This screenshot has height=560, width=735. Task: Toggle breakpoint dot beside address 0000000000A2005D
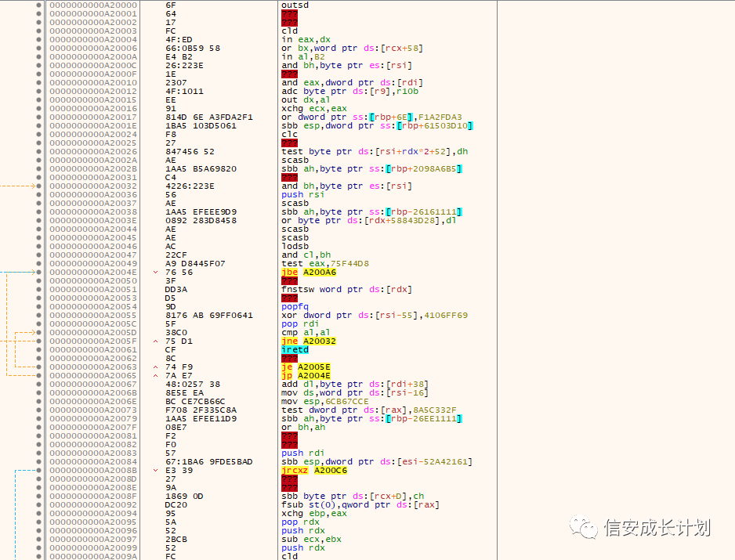click(39, 333)
